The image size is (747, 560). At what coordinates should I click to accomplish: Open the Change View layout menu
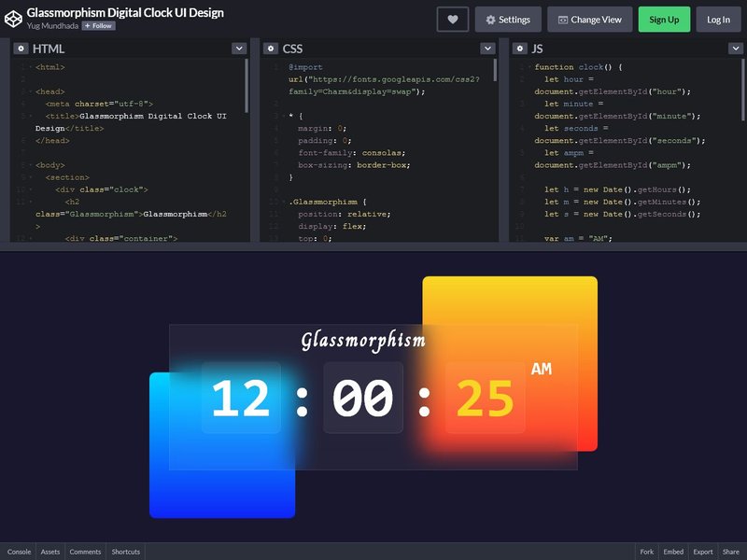point(590,20)
